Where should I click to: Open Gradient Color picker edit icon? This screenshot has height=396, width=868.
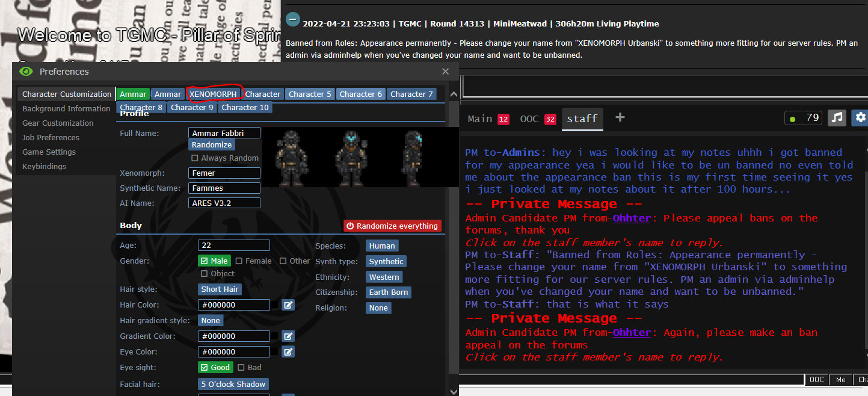click(289, 336)
